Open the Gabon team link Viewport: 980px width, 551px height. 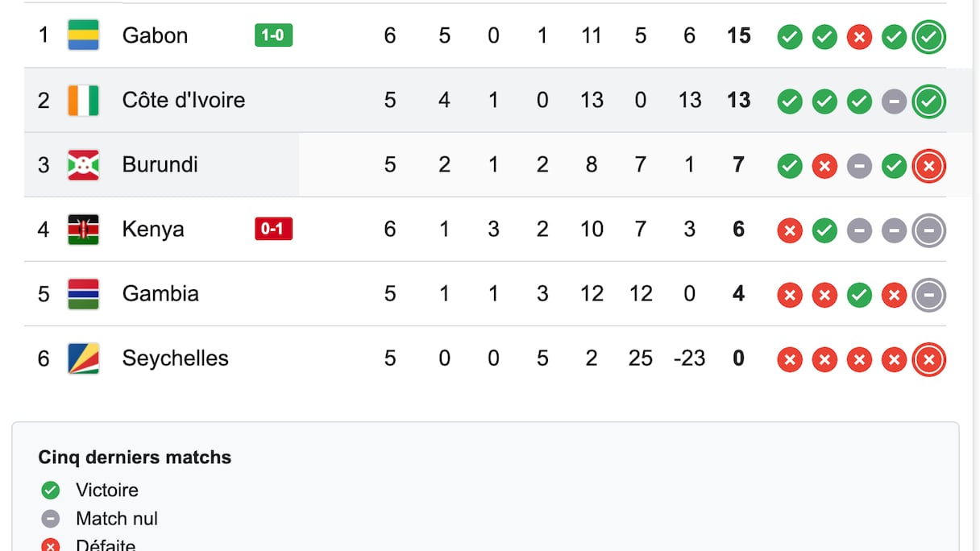tap(155, 35)
